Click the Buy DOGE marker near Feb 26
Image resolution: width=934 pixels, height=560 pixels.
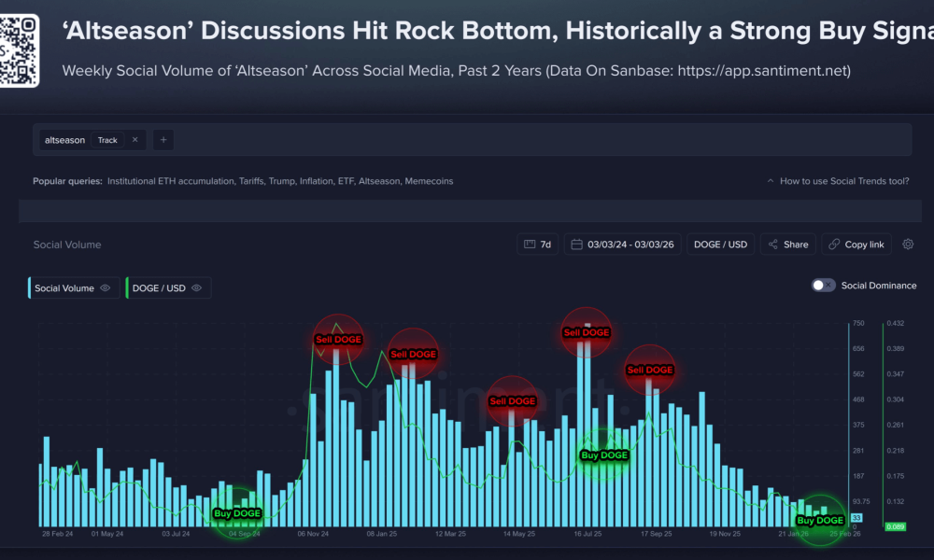(x=820, y=520)
